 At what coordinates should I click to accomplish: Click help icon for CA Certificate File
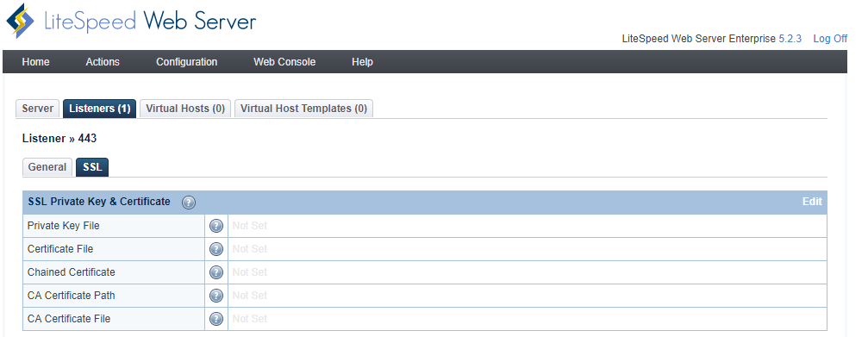[216, 319]
